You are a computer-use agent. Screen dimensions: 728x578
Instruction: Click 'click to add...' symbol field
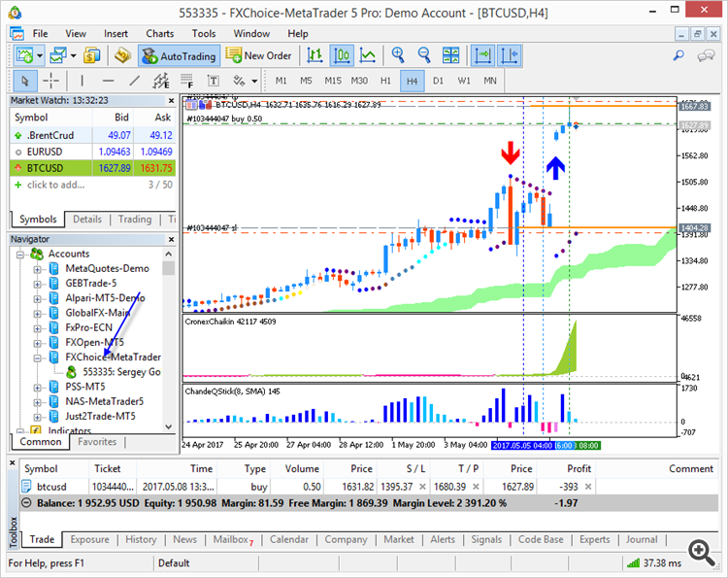click(x=55, y=185)
